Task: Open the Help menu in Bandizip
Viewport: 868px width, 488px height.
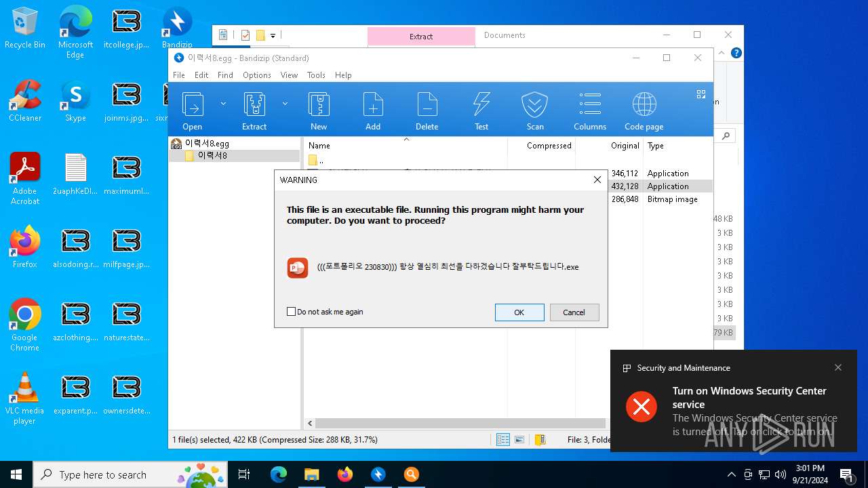Action: coord(343,75)
